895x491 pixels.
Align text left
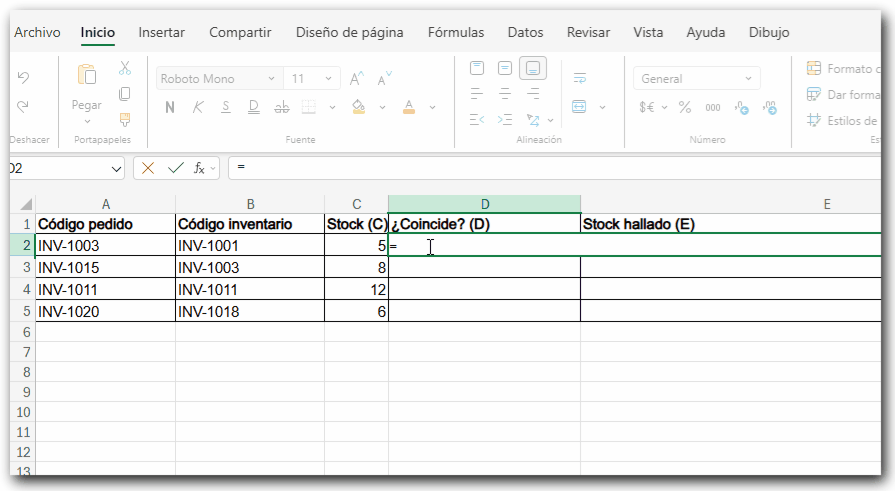[x=477, y=94]
